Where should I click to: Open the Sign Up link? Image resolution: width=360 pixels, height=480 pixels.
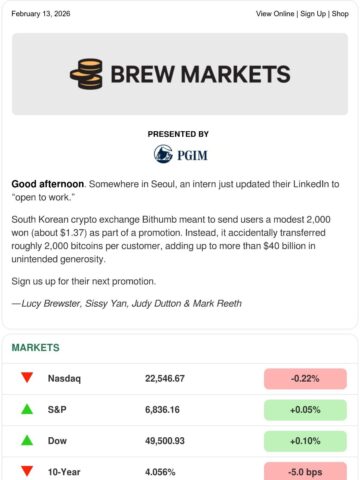tap(313, 14)
